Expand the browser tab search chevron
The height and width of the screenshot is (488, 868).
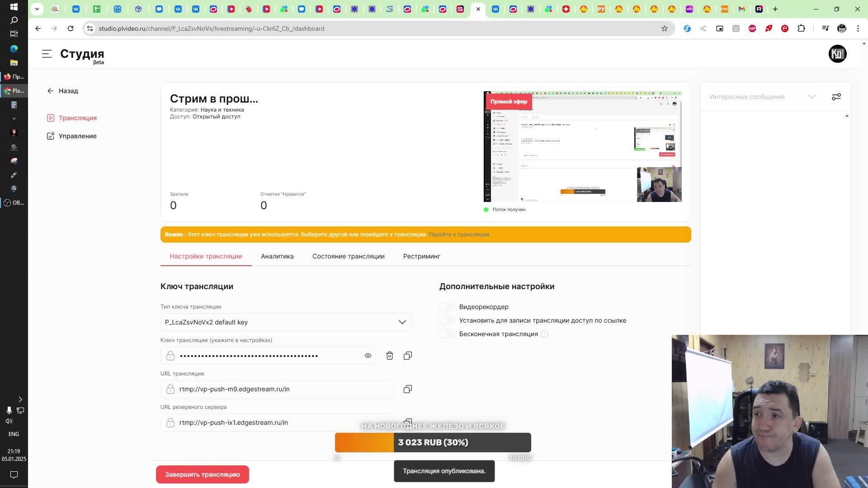tap(37, 9)
